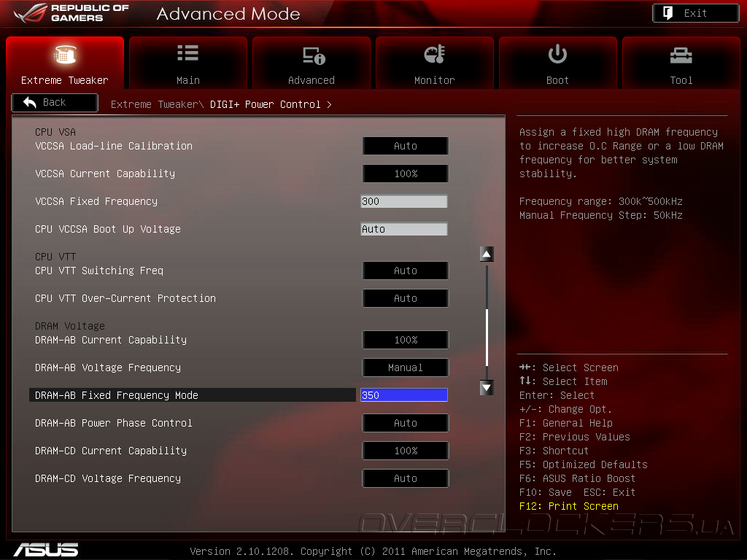Open VCCSA Load-line Calibration dropdown
Viewport: 747px width, 560px height.
pyautogui.click(x=406, y=146)
